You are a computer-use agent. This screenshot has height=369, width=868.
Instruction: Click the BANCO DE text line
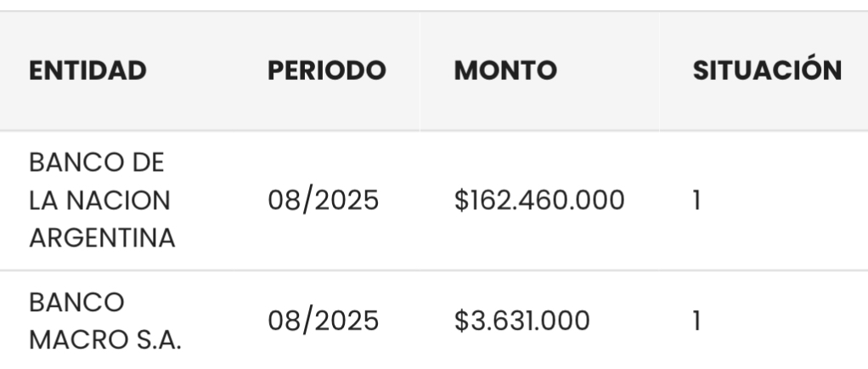pyautogui.click(x=96, y=163)
